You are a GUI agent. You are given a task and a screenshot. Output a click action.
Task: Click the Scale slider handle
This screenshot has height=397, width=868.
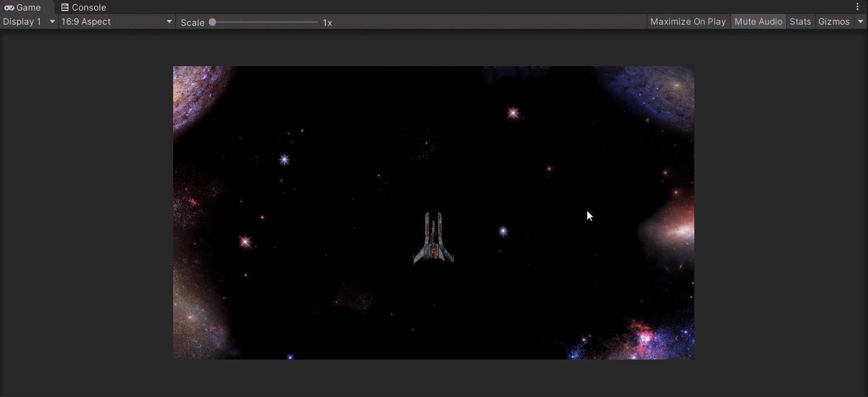click(212, 22)
